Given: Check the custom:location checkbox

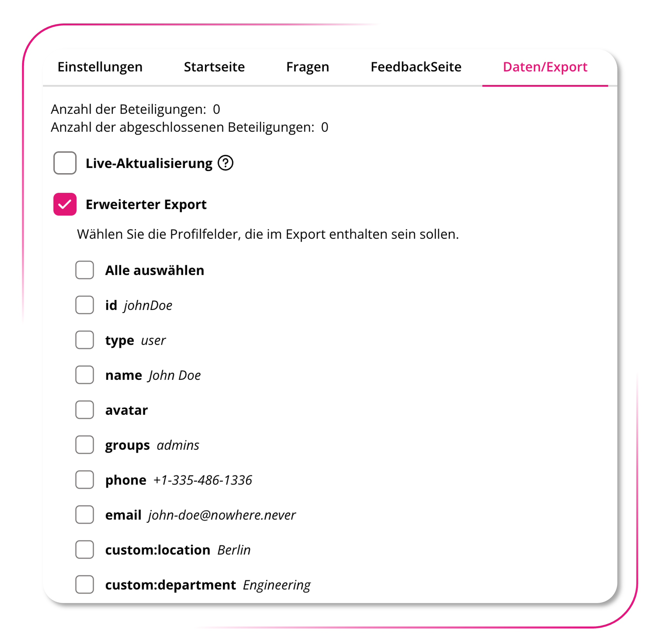Looking at the screenshot, I should 84,550.
